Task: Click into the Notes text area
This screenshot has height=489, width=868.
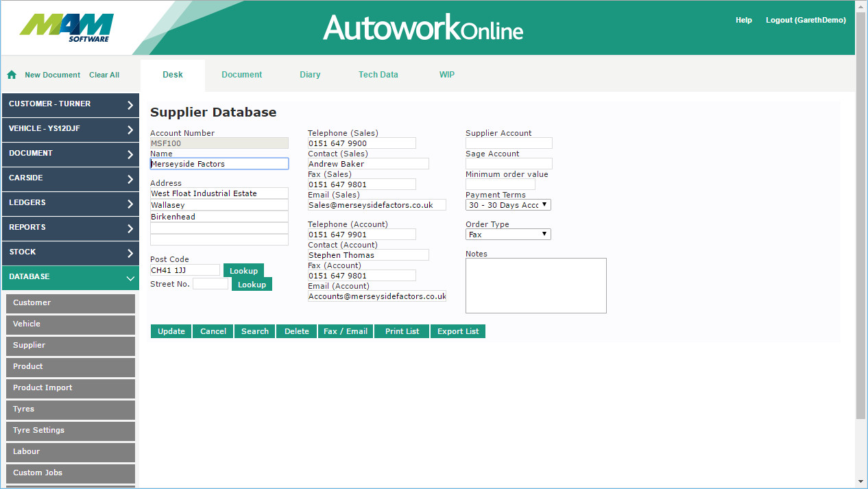Action: coord(535,285)
